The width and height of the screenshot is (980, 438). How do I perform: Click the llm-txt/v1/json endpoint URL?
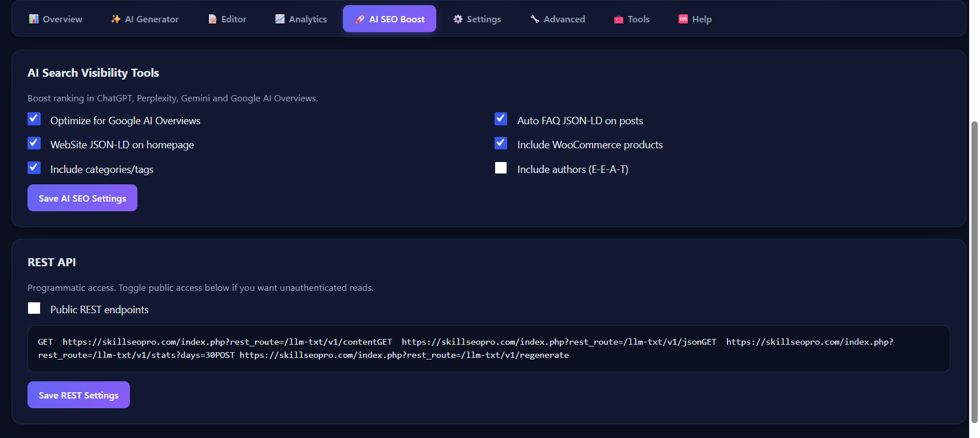click(x=552, y=342)
